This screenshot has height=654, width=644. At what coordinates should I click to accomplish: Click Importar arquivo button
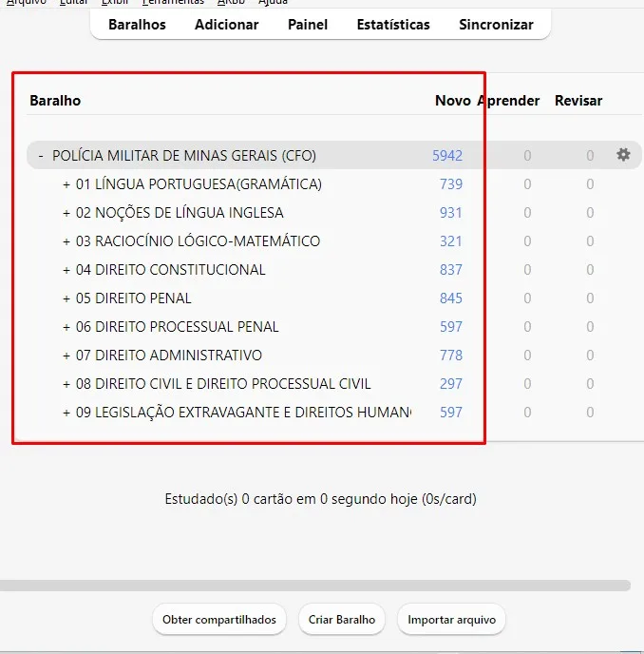click(x=451, y=620)
